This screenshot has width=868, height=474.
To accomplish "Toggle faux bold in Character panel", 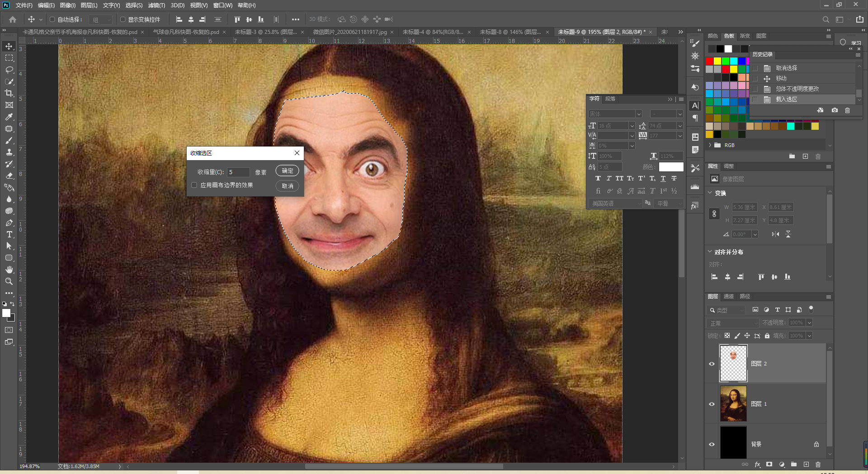I will tap(598, 179).
